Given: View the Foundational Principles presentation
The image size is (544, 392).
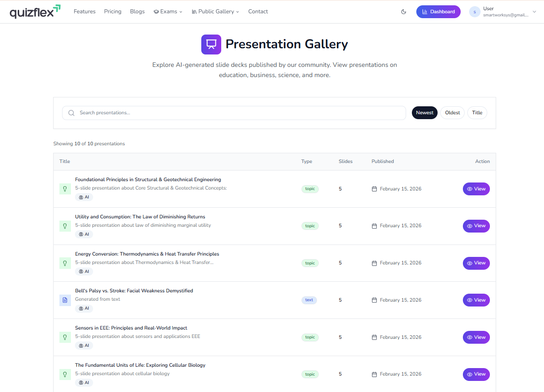Looking at the screenshot, I should click(x=476, y=189).
